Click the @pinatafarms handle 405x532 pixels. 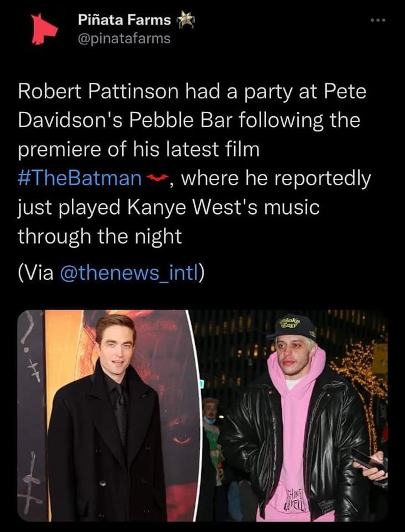[x=124, y=39]
